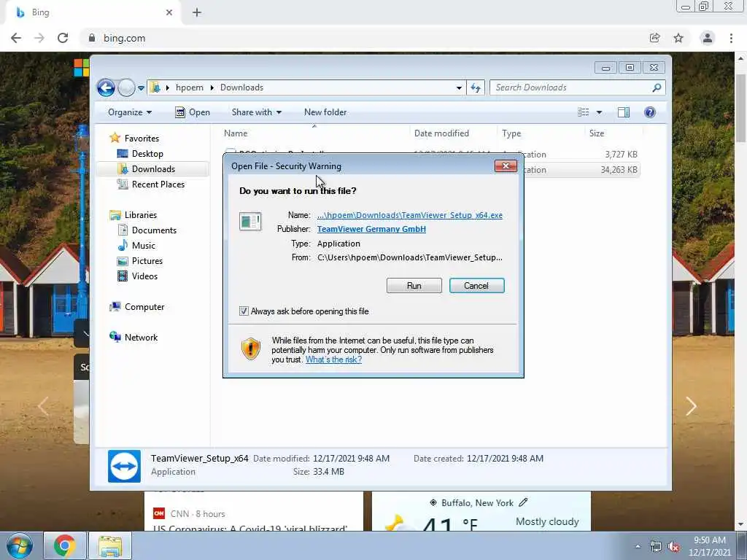The width and height of the screenshot is (747, 560).
Task: Click the warning shield icon in dialog
Action: pos(251,349)
